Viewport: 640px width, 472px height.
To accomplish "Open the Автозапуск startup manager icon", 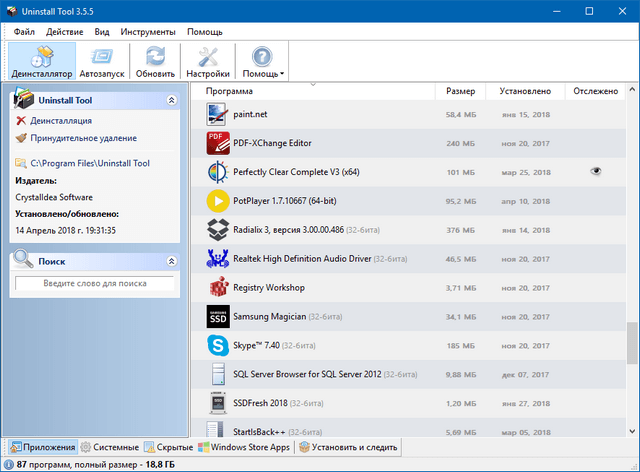I will point(103,56).
